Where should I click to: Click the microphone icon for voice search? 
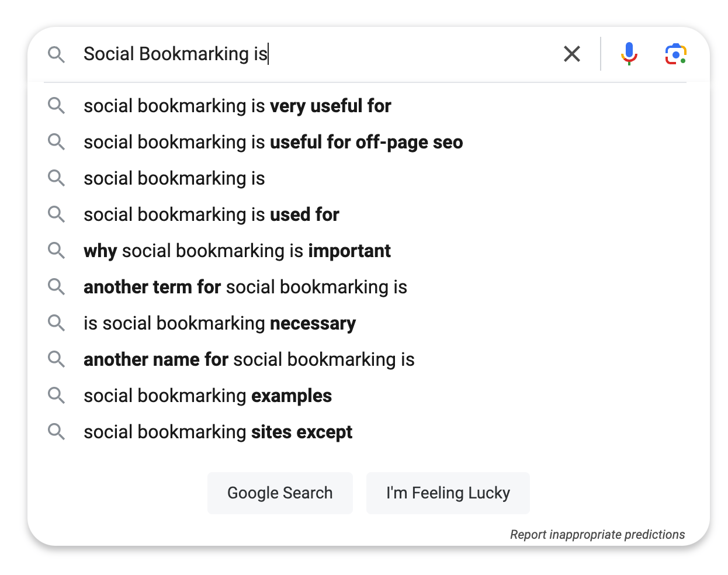pyautogui.click(x=629, y=54)
